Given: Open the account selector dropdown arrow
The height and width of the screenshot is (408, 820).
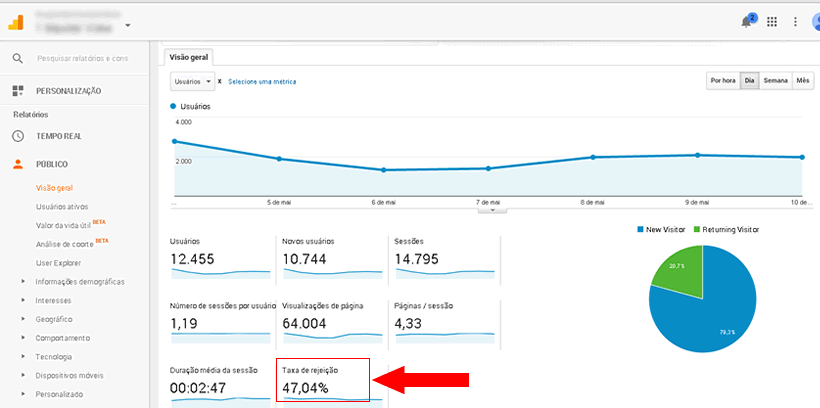Looking at the screenshot, I should pos(128,25).
